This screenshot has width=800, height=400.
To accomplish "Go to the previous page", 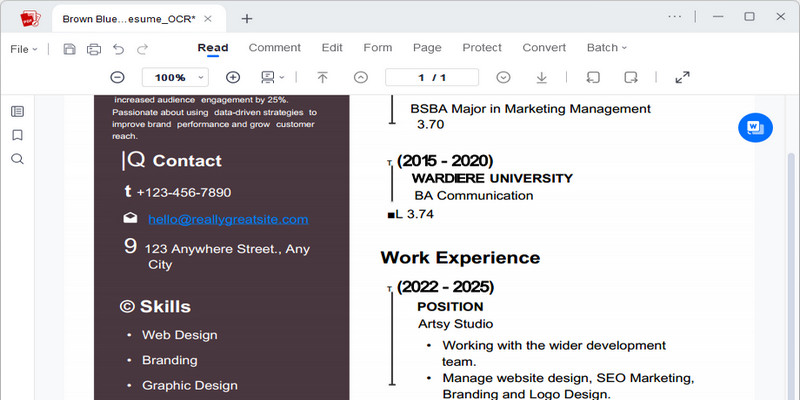I will (x=361, y=78).
